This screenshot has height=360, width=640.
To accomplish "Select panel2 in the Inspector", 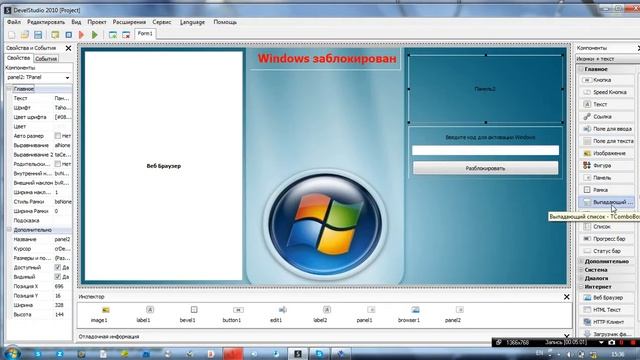I will (453, 314).
